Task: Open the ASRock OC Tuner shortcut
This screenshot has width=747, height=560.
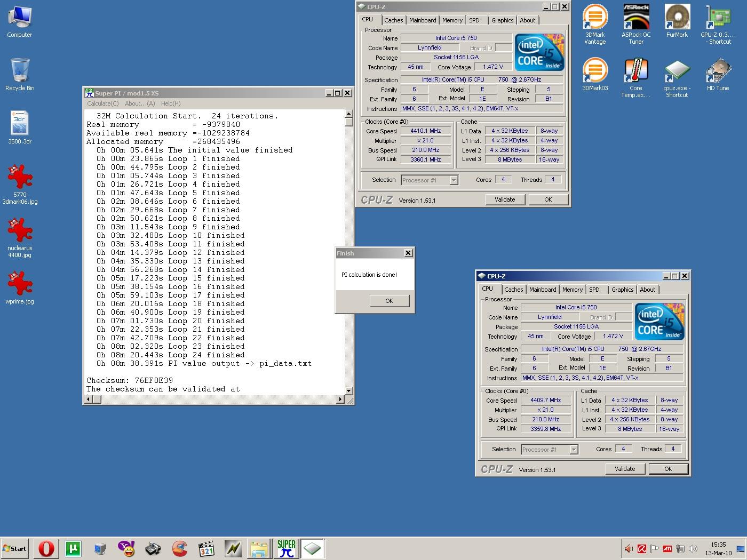Action: click(x=636, y=25)
